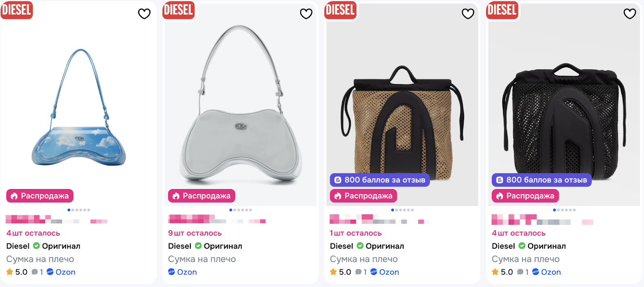Click 800 баллов за отзыв on black bag
The image size is (644, 287).
[x=542, y=180]
